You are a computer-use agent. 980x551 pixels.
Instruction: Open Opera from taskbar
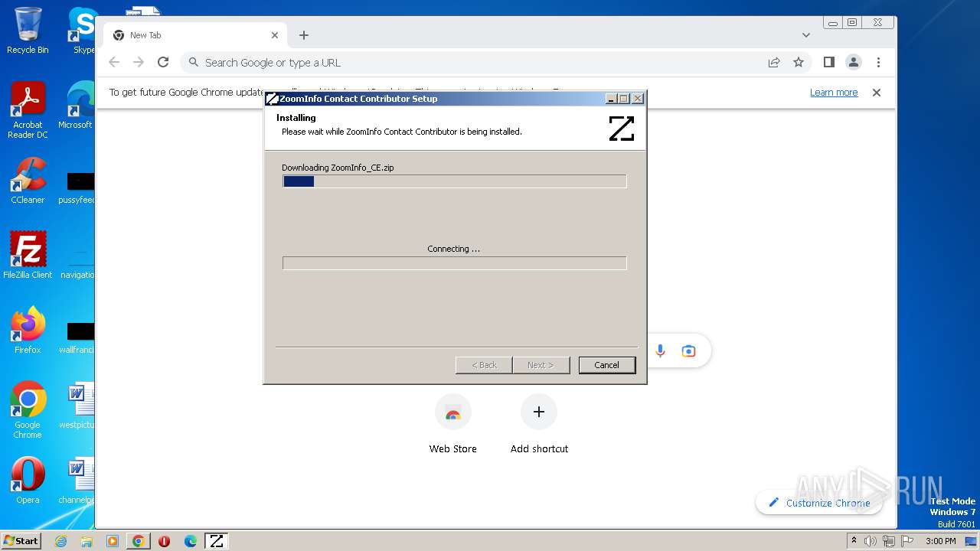[x=164, y=541]
